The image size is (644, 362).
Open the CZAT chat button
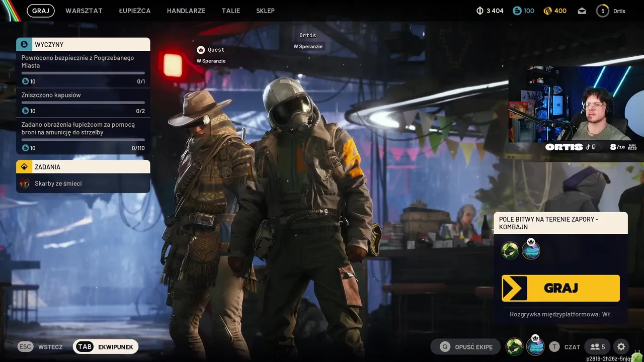565,347
